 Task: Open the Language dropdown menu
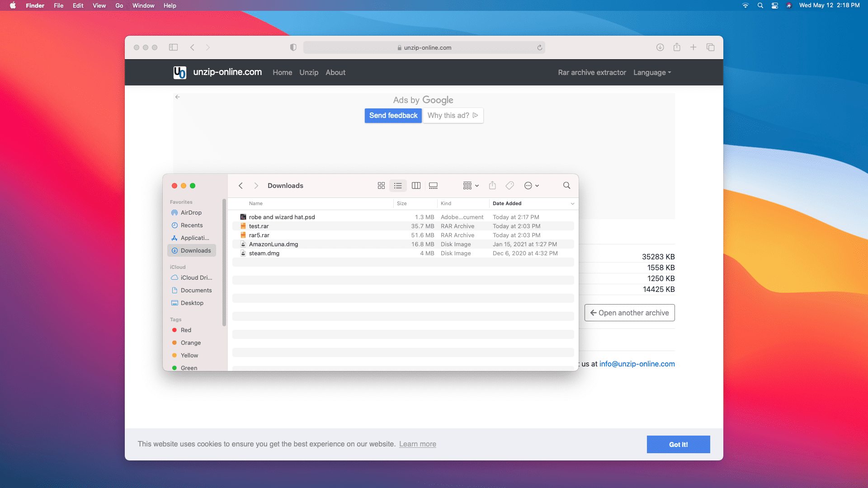[652, 72]
